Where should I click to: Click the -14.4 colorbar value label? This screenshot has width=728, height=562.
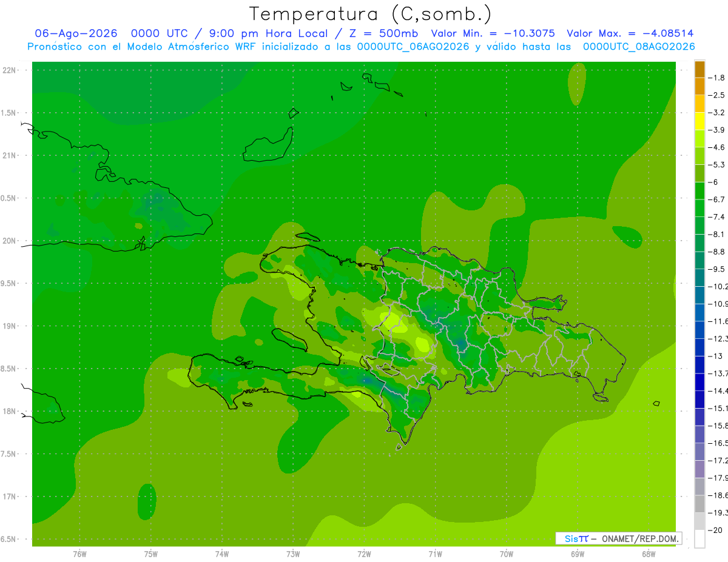pyautogui.click(x=718, y=390)
